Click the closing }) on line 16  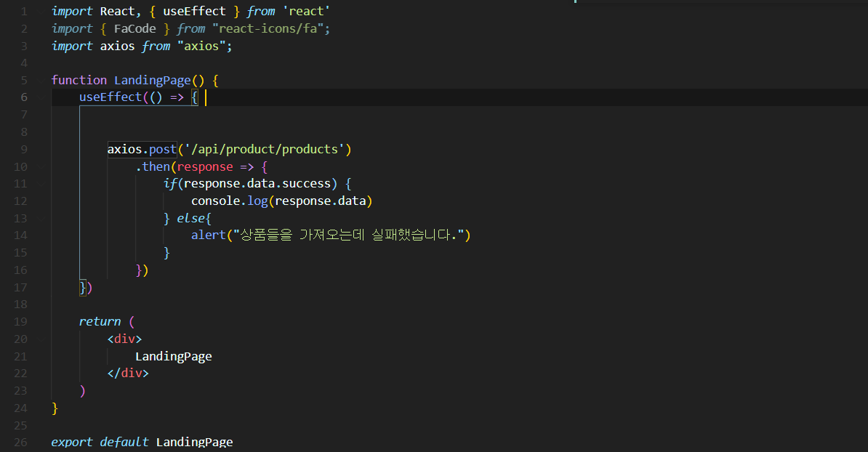tap(142, 270)
